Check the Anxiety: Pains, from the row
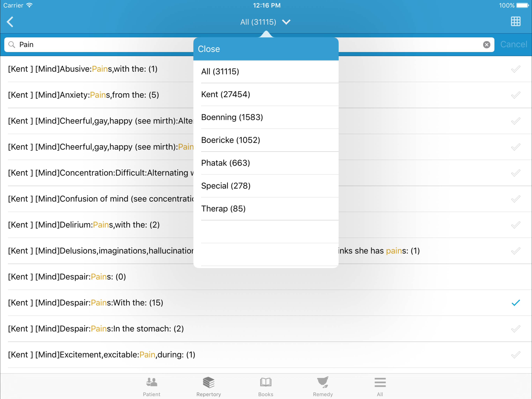 515,95
